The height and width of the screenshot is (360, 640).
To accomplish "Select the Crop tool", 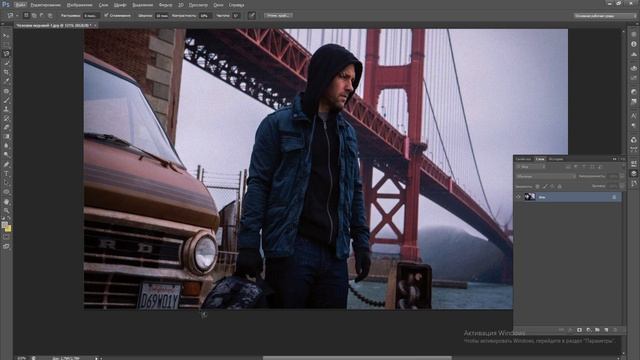I will click(6, 72).
